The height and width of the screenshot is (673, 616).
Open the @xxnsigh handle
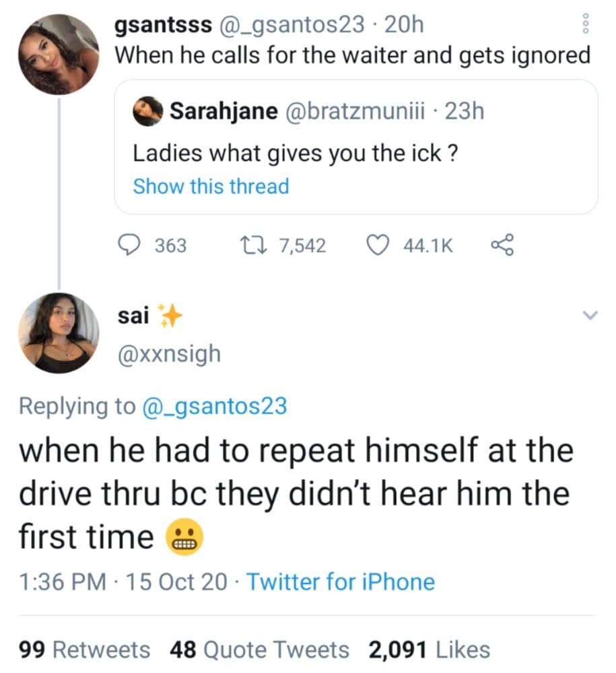(x=169, y=354)
